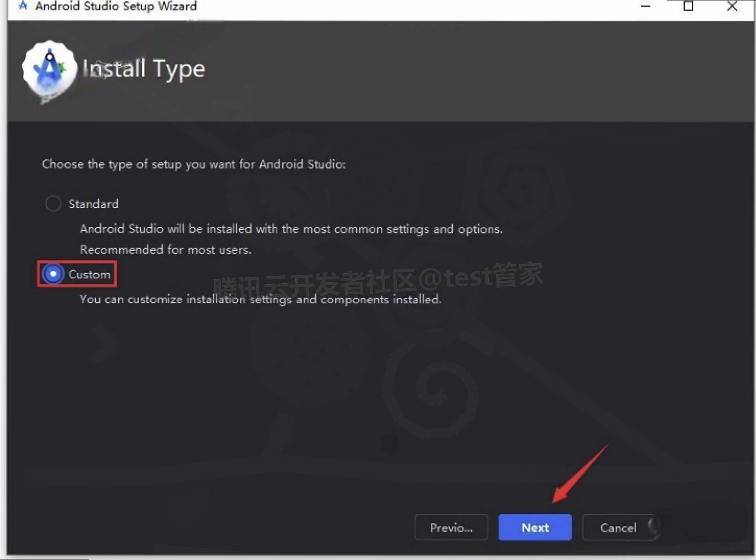Click 'Recommended for most users.' text

pos(166,250)
